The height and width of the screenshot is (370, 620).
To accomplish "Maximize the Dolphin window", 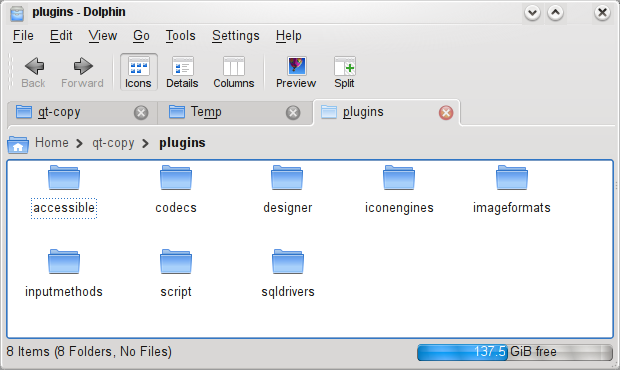I will (556, 13).
